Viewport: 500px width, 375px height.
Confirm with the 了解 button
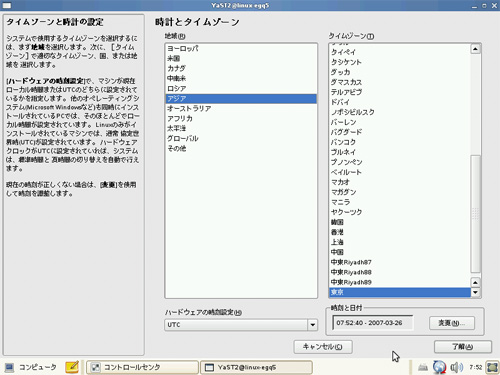pos(463,347)
